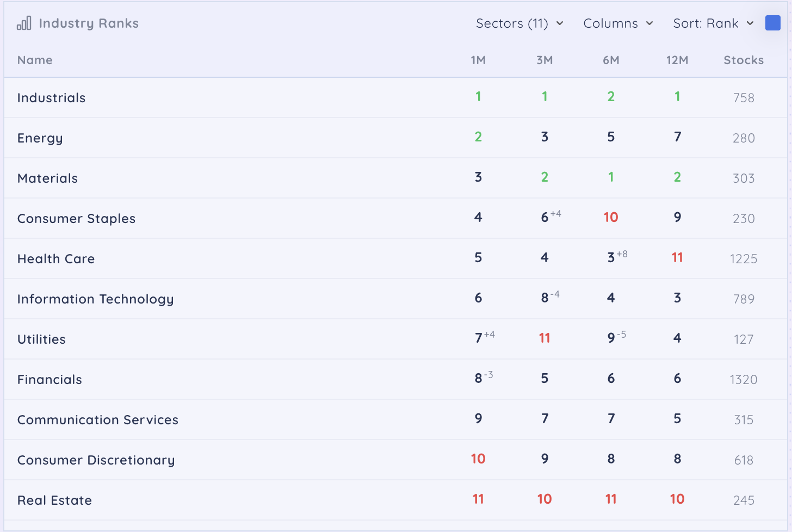Open the Industrials sector row
This screenshot has width=792, height=532.
click(x=51, y=98)
